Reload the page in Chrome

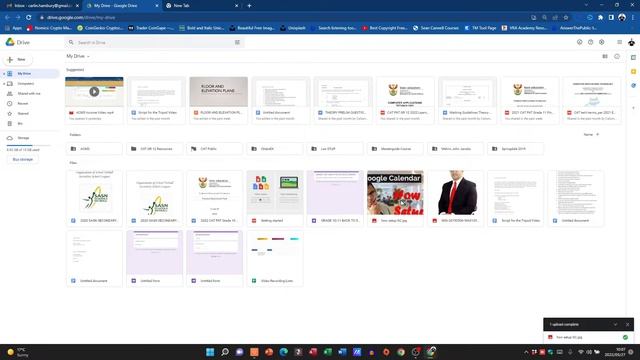pos(29,18)
